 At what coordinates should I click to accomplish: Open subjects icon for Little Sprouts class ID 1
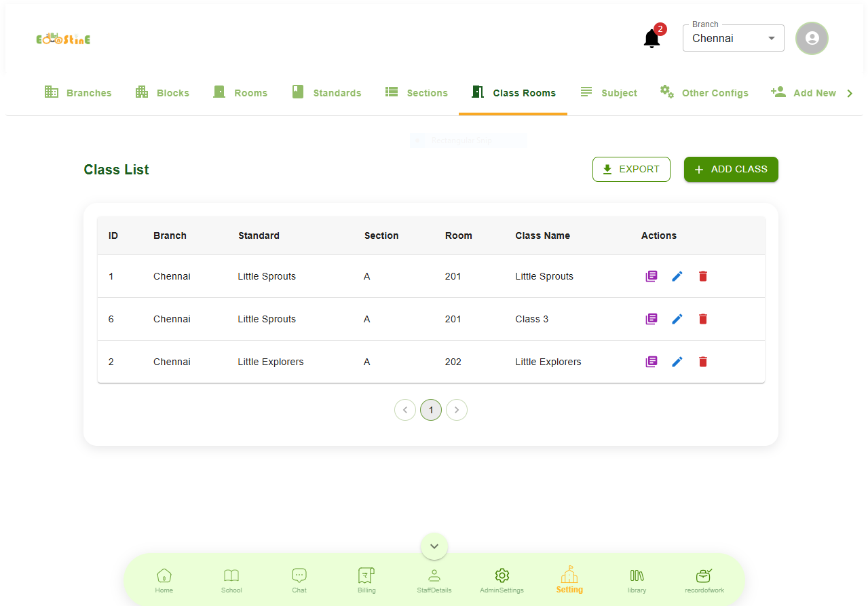pyautogui.click(x=651, y=276)
